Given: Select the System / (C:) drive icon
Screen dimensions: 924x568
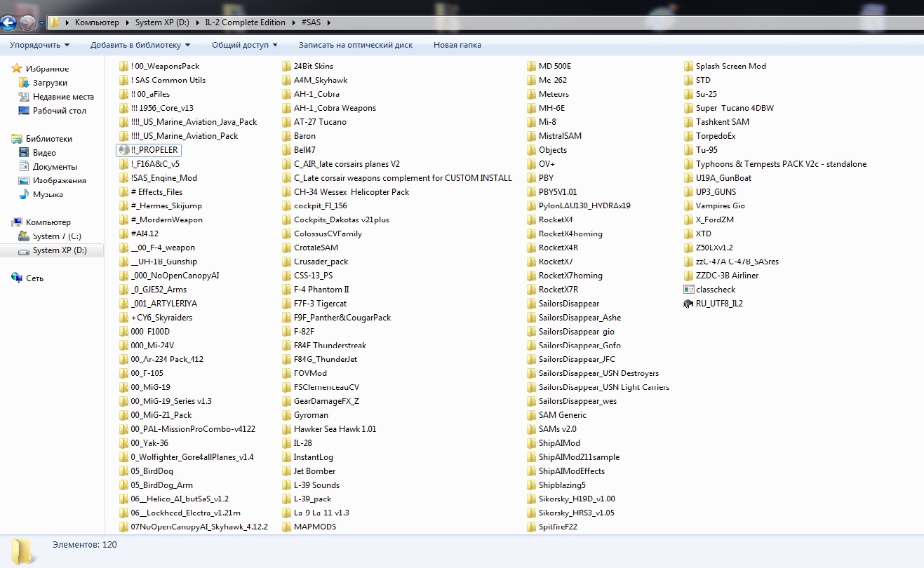Looking at the screenshot, I should [25, 236].
